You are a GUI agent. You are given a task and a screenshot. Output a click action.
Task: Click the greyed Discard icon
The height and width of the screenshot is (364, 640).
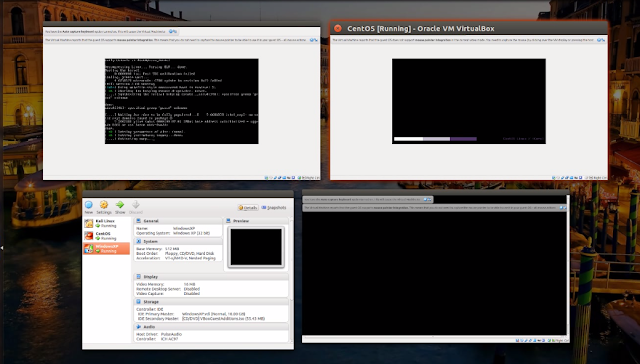click(136, 204)
